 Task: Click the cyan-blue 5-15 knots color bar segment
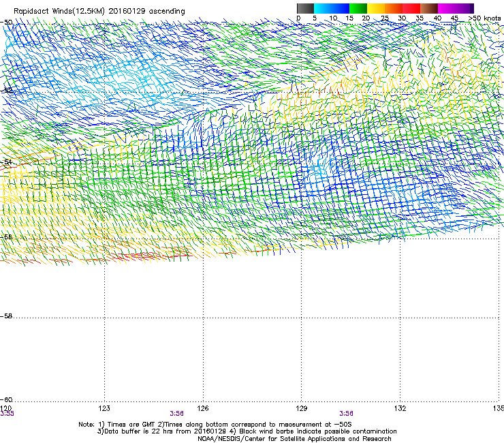coord(332,8)
